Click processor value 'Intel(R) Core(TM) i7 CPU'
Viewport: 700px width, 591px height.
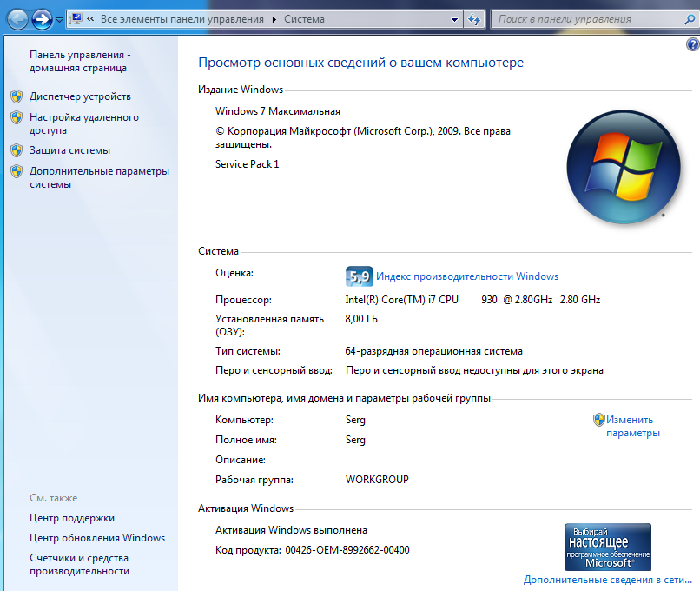[x=402, y=300]
